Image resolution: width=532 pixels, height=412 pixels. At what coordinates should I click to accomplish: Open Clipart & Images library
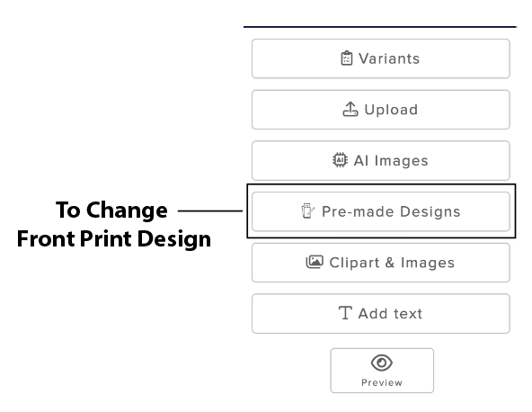[381, 263]
